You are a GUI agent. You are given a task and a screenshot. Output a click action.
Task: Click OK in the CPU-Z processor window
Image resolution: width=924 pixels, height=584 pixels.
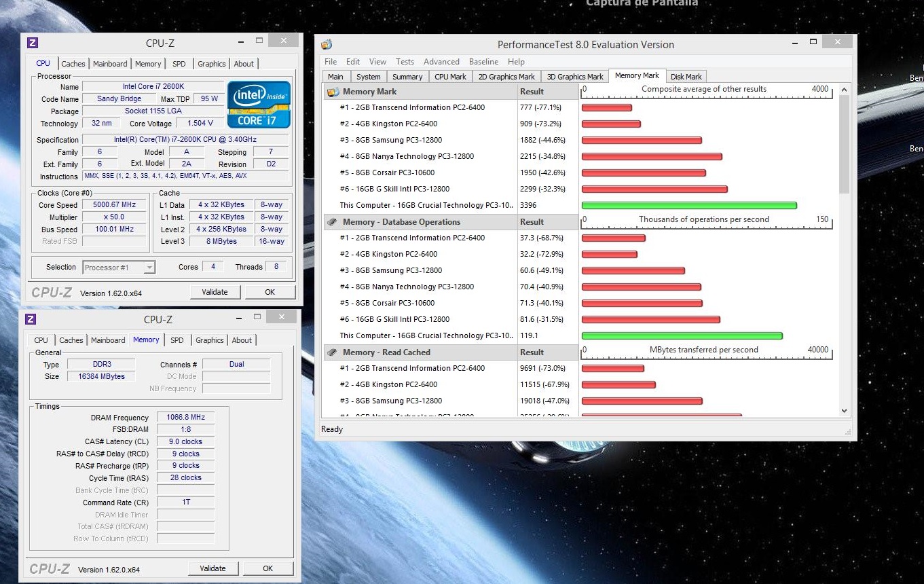click(x=270, y=292)
